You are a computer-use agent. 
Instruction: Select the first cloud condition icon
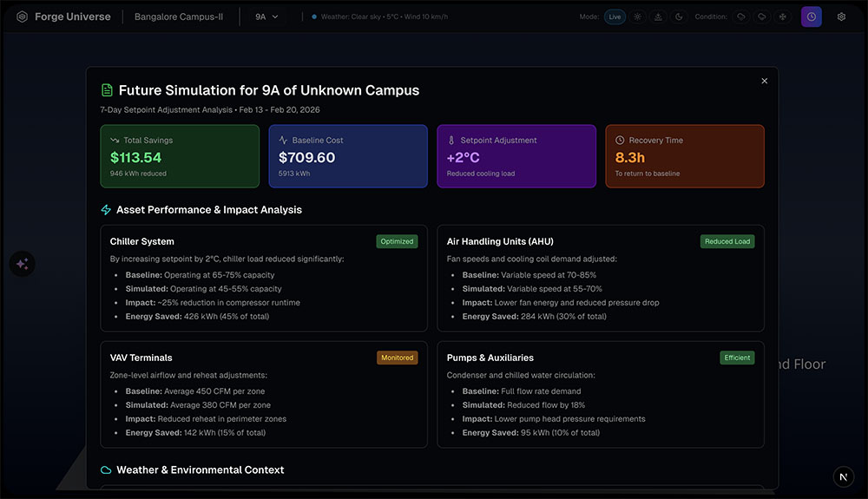pos(741,16)
